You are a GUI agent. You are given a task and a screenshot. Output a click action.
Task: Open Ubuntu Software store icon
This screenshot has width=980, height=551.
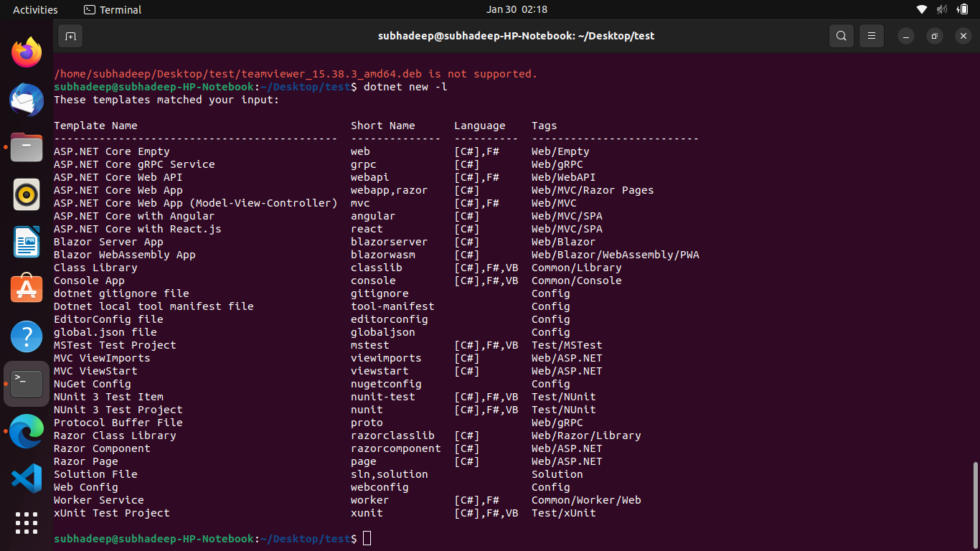pyautogui.click(x=27, y=289)
